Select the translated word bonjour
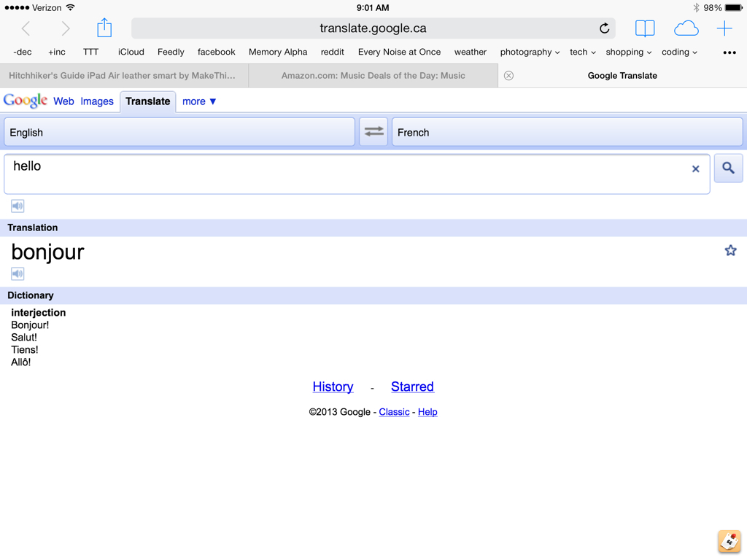Image resolution: width=747 pixels, height=560 pixels. pos(47,252)
